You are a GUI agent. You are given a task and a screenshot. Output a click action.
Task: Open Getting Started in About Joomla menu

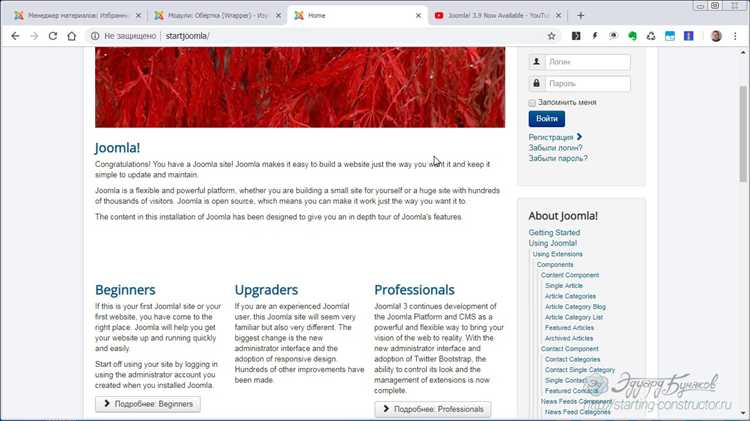pos(554,233)
